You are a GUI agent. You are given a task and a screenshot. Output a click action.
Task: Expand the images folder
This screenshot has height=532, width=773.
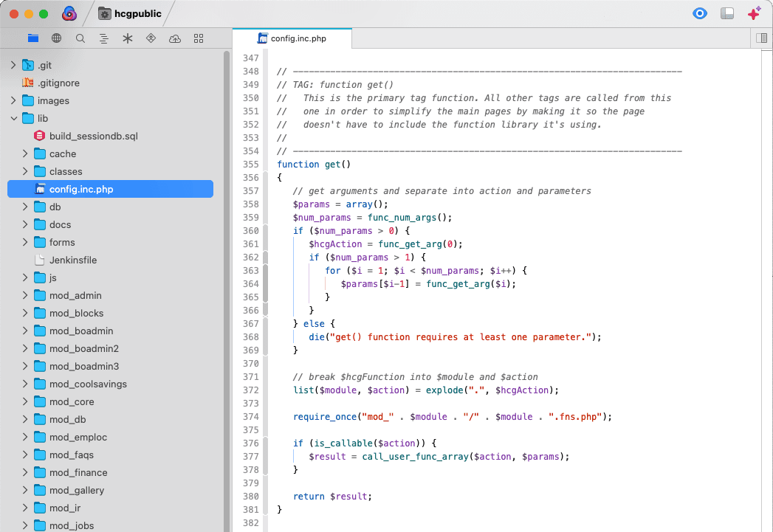click(13, 100)
